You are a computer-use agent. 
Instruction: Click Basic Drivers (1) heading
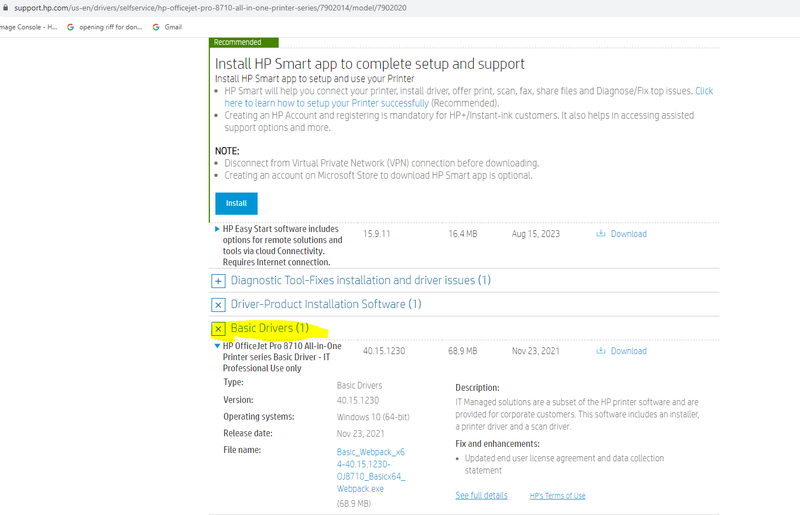(270, 328)
